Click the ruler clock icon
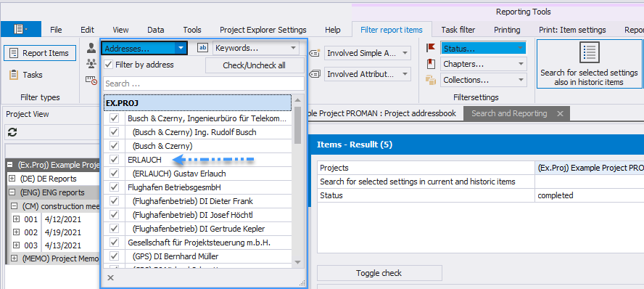Image resolution: width=644 pixels, height=289 pixels. click(x=91, y=80)
